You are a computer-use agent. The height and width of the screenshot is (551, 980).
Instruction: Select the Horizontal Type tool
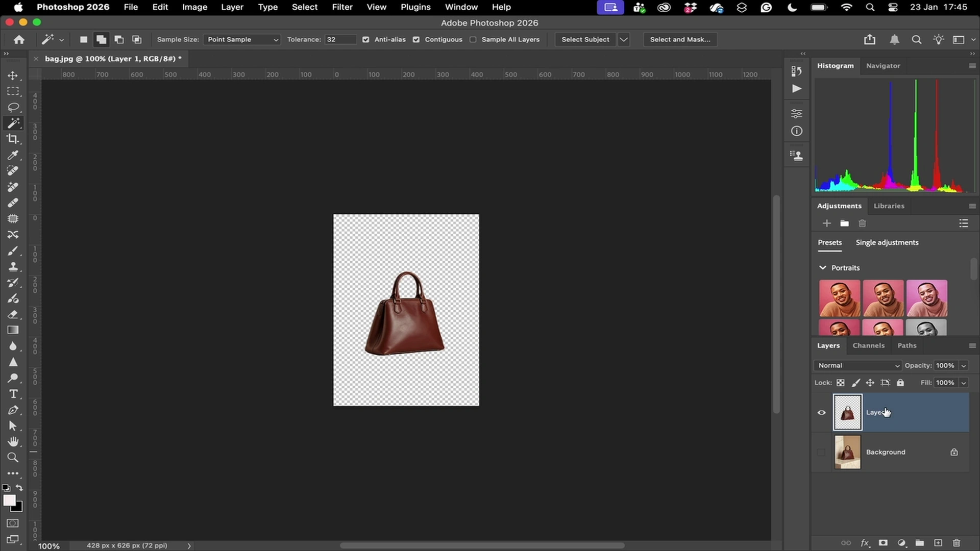[13, 394]
